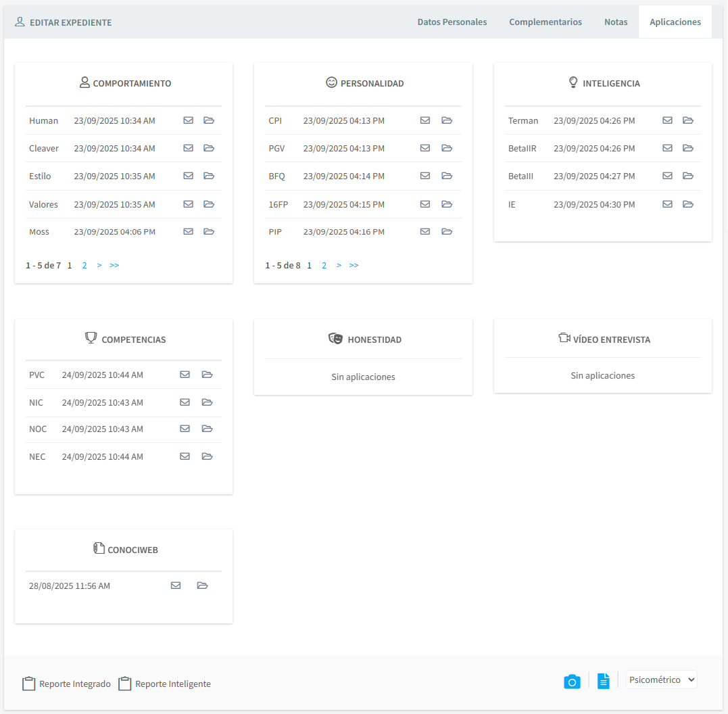Switch to the Datos Personales tab
Screen dimensions: 728x714
[x=452, y=22]
